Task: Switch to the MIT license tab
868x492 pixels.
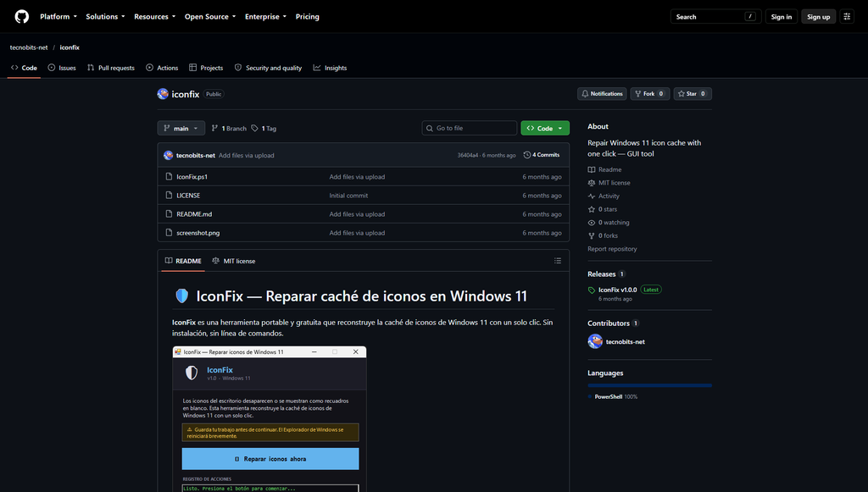Action: tap(234, 261)
